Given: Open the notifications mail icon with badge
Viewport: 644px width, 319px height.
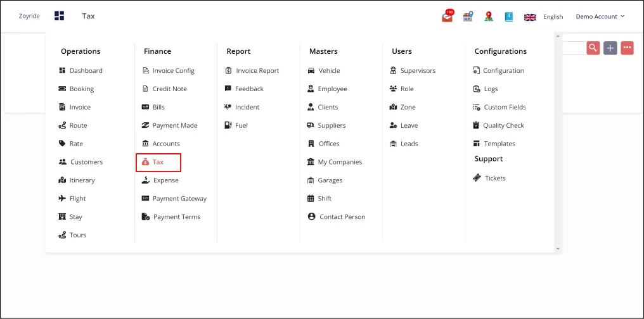Looking at the screenshot, I should tap(448, 16).
